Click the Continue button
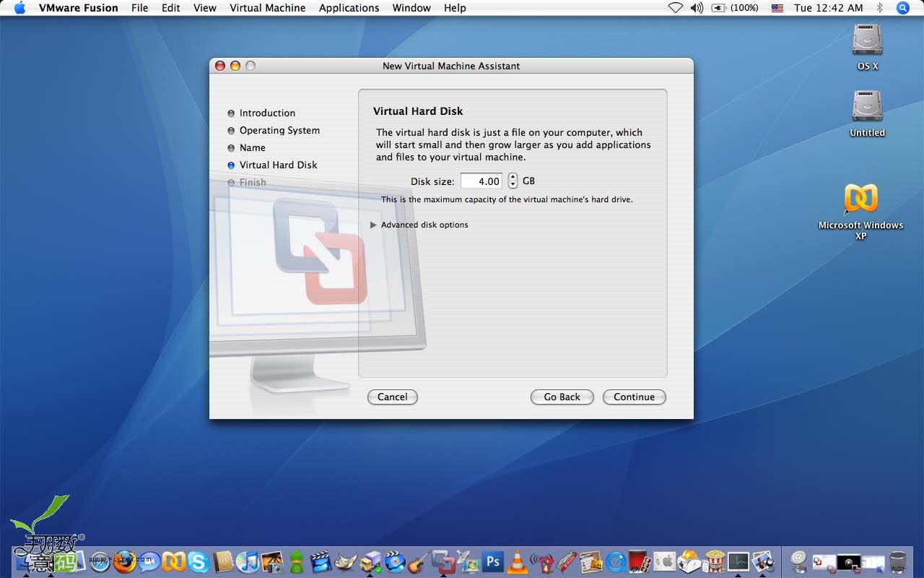 click(634, 397)
